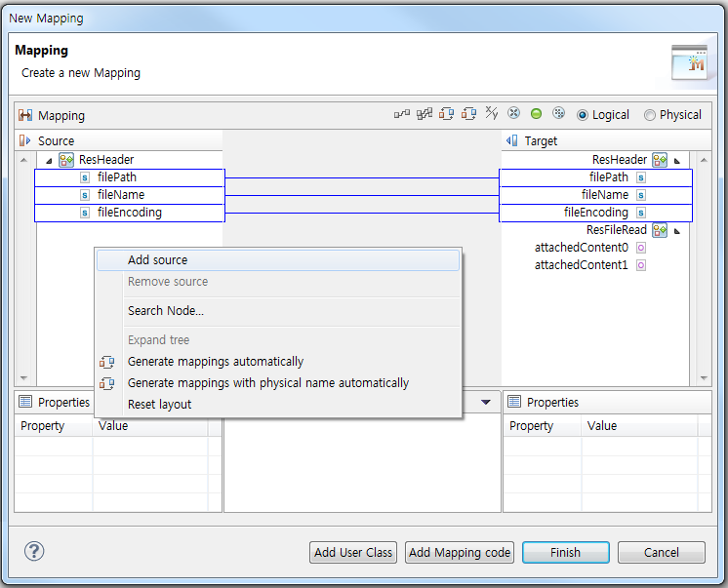Viewport: 728px width, 588px height.
Task: Collapse the source ResHeader tree node
Action: (49, 161)
